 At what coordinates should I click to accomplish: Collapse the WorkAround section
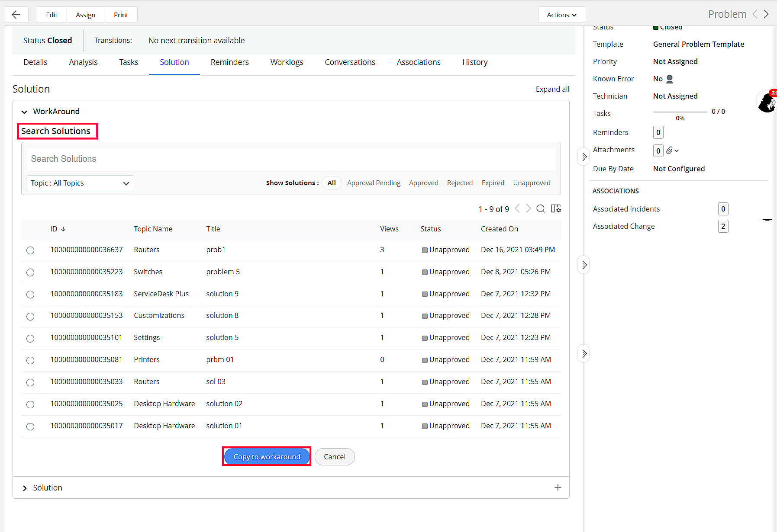point(25,112)
